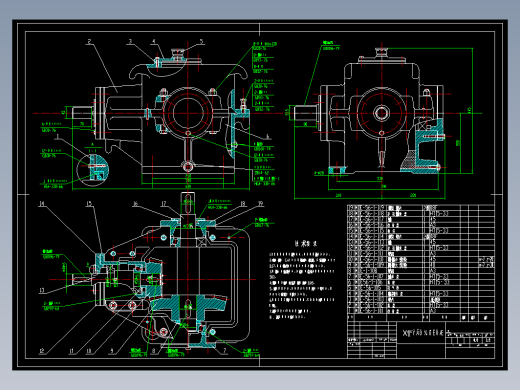
Task: Click part balloon number 18 in section view
Action: click(243, 203)
